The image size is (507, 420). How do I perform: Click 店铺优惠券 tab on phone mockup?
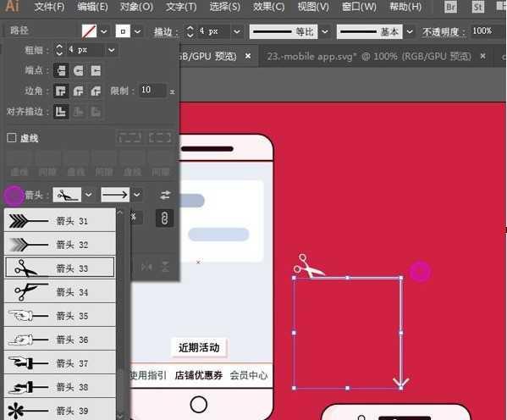[199, 375]
